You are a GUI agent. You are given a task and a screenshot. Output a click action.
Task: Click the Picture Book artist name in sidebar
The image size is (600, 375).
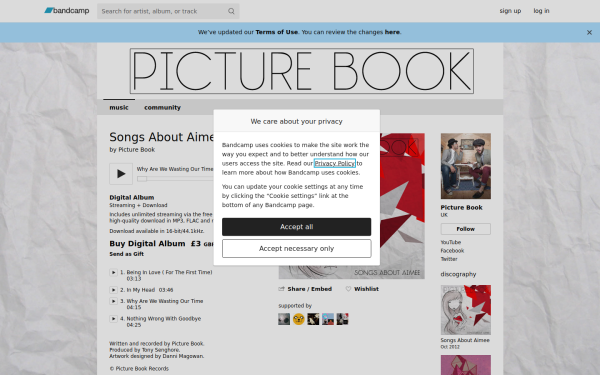[x=461, y=207]
